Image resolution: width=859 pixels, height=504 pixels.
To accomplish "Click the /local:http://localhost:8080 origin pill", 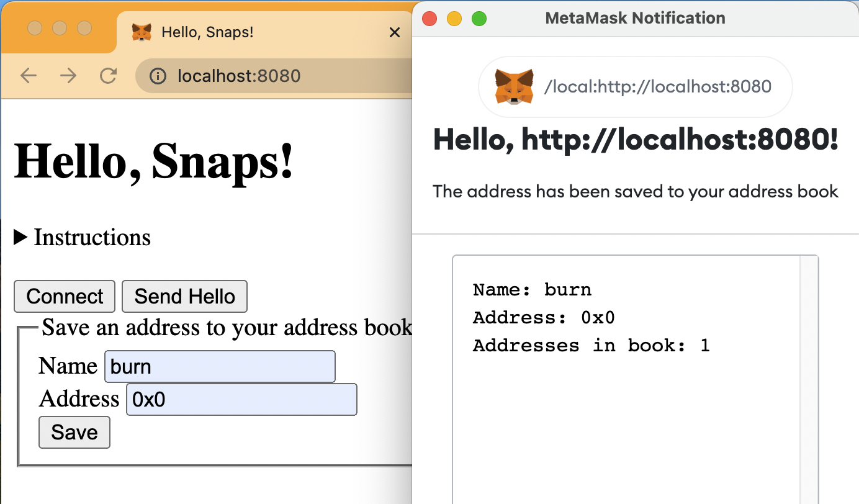I will [x=636, y=87].
